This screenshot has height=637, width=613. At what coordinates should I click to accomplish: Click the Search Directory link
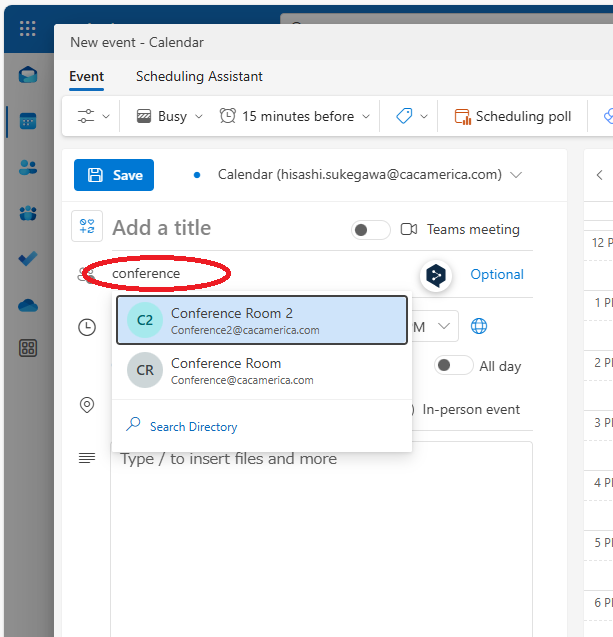tap(193, 427)
